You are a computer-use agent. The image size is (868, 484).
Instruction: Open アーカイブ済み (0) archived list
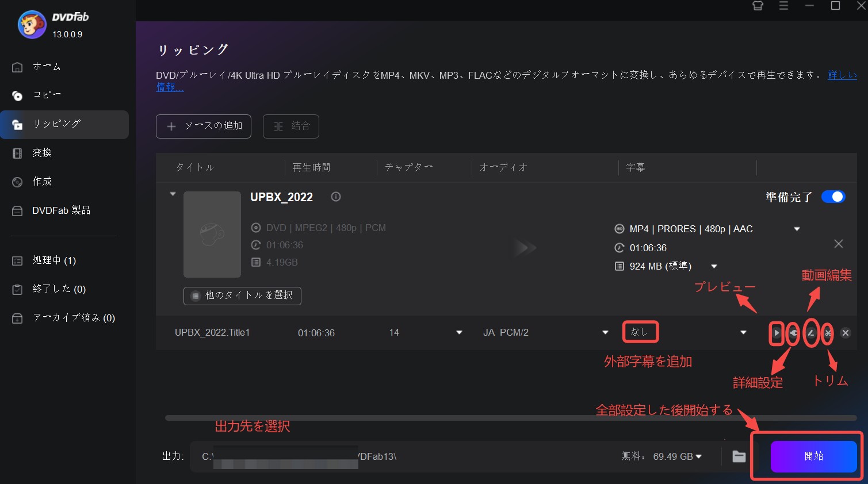coord(74,318)
